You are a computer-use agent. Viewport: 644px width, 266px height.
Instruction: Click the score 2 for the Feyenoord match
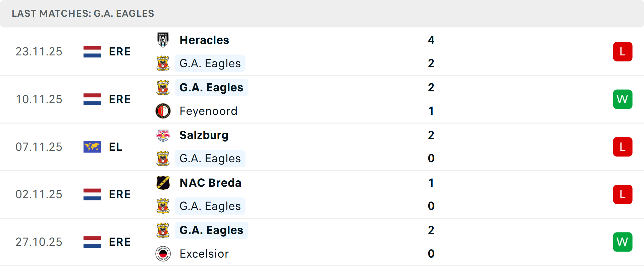(x=431, y=87)
